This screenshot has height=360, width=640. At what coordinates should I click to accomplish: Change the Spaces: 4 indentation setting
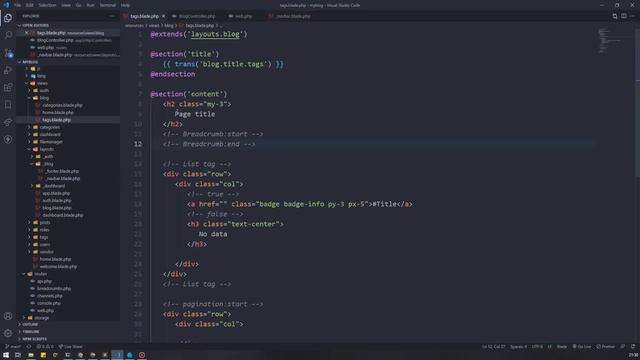518,347
